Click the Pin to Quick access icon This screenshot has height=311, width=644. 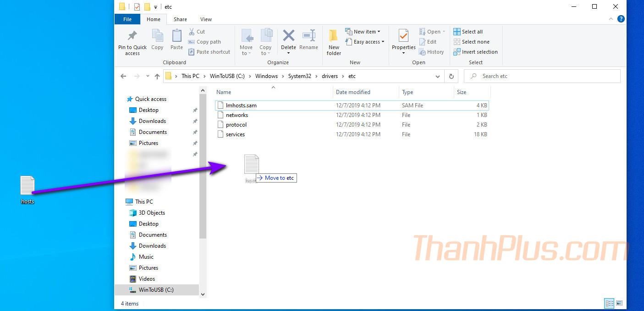(132, 36)
